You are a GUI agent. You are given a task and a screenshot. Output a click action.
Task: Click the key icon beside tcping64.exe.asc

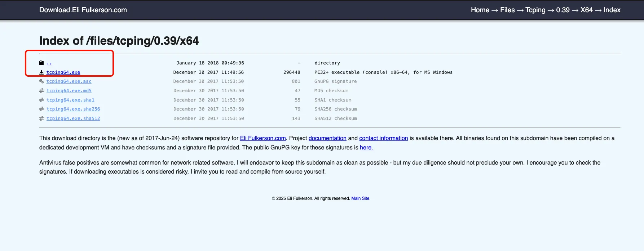pos(41,81)
